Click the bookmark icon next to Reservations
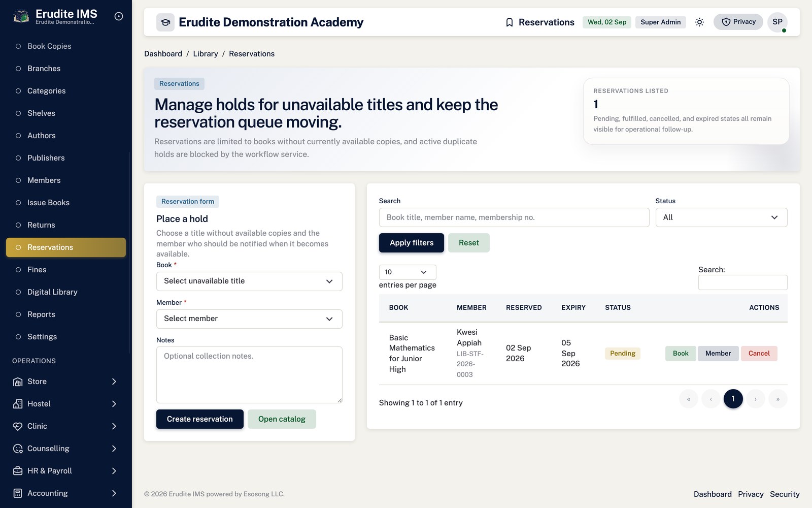The image size is (812, 508). click(x=510, y=22)
